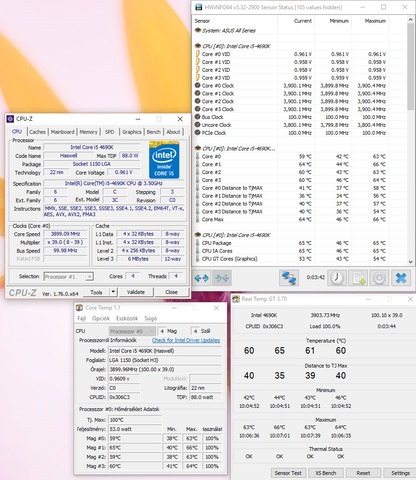Click HWiNFO64 title bar app icon
The height and width of the screenshot is (480, 416).
pyautogui.click(x=198, y=7)
